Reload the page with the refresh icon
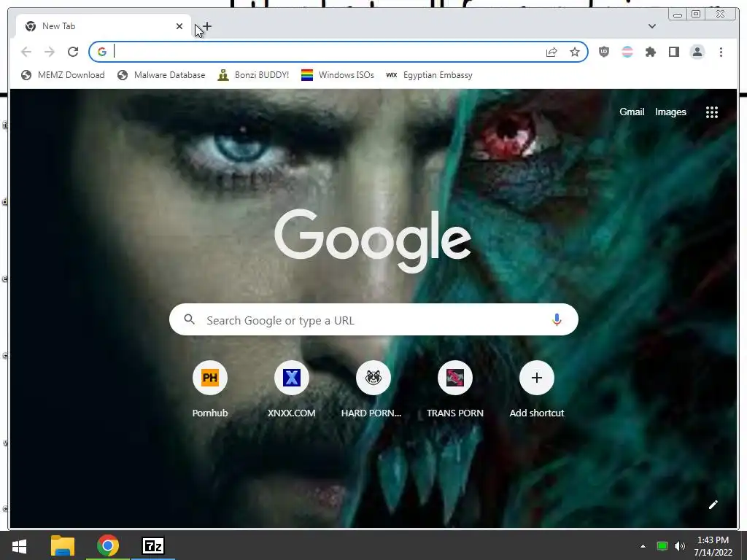This screenshot has width=747, height=560. coord(73,52)
